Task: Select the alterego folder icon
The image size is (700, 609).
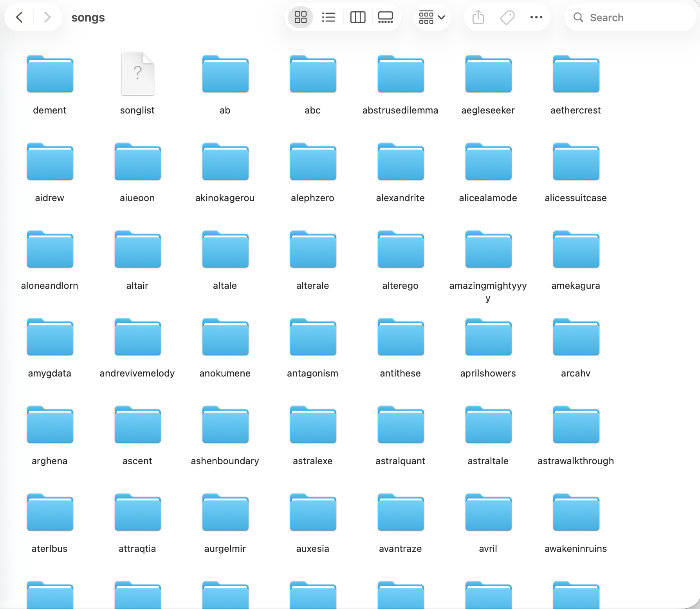Action: pos(401,249)
